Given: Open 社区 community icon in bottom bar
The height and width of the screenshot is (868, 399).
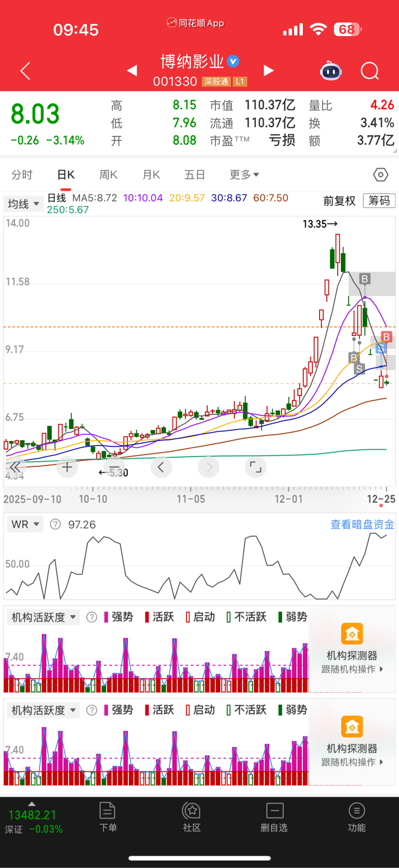Looking at the screenshot, I should (192, 817).
